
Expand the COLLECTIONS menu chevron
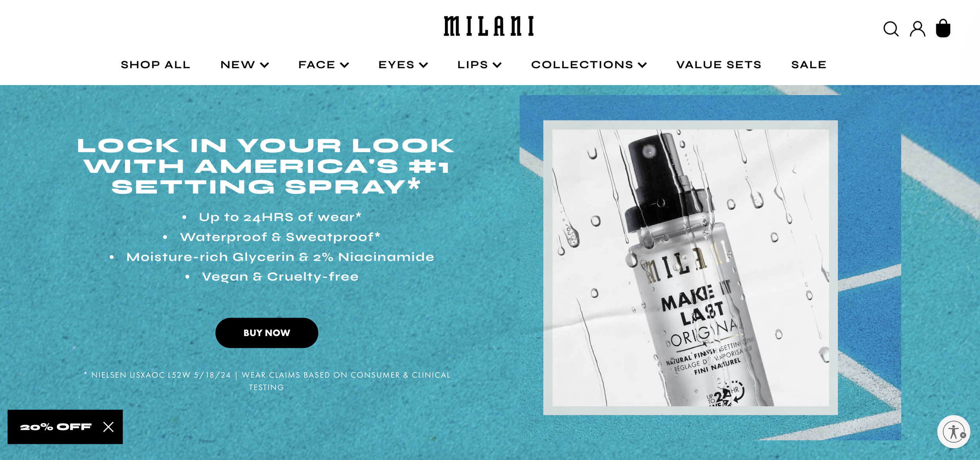click(x=642, y=65)
